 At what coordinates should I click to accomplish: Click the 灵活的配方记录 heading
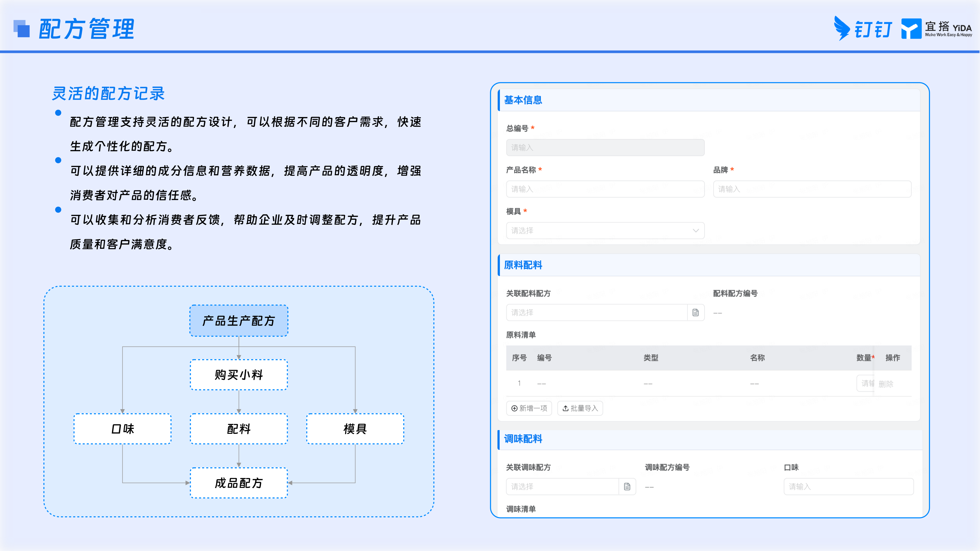108,93
